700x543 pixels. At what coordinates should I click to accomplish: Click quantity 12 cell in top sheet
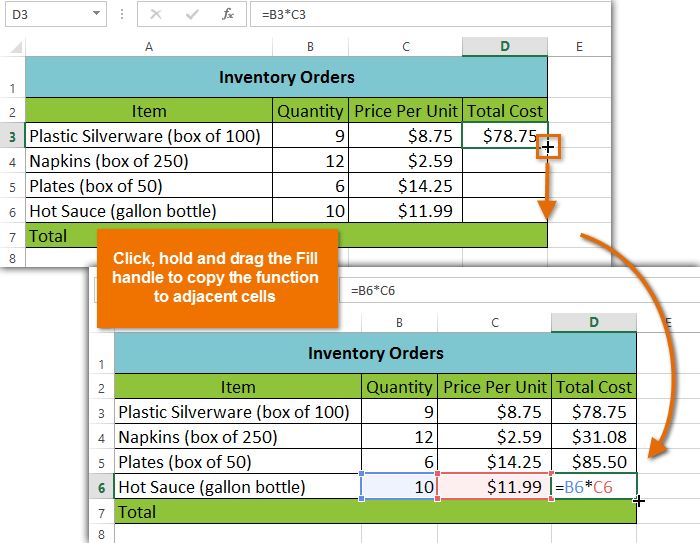[x=310, y=161]
